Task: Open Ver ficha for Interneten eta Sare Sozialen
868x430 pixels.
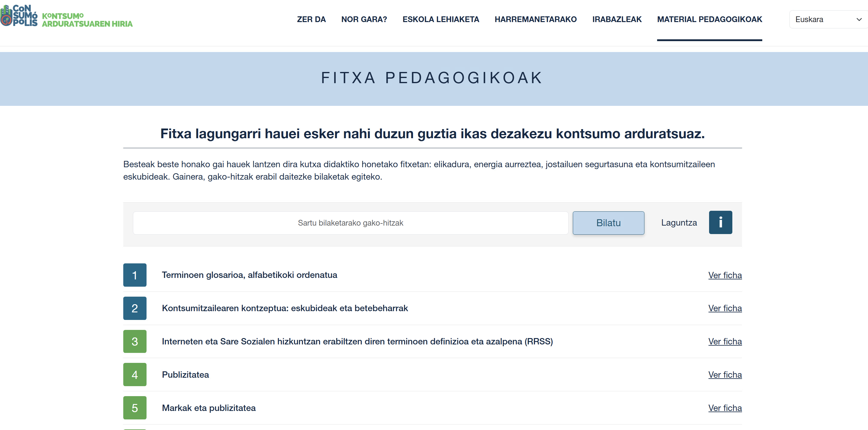Action: click(725, 342)
